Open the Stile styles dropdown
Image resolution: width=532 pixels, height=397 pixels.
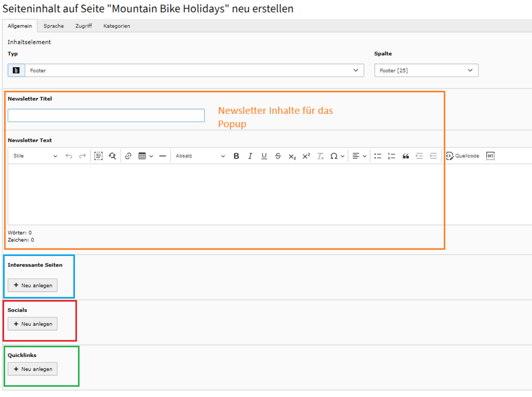(x=35, y=156)
